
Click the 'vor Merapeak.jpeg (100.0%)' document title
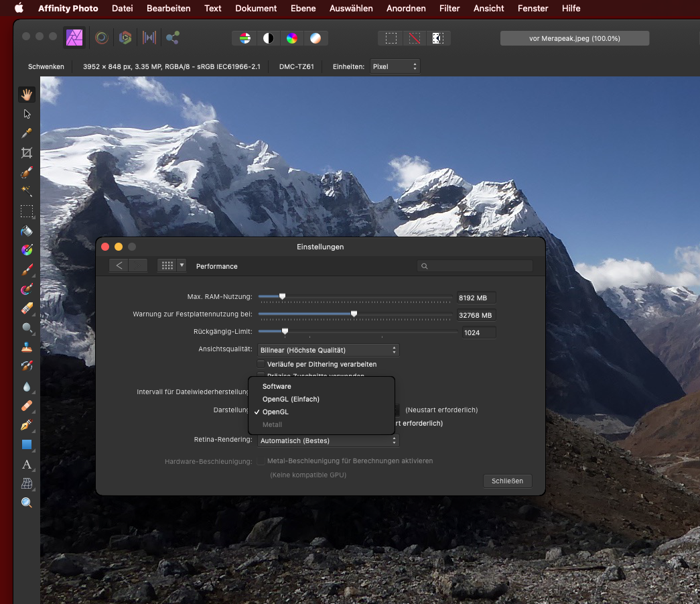(x=575, y=38)
